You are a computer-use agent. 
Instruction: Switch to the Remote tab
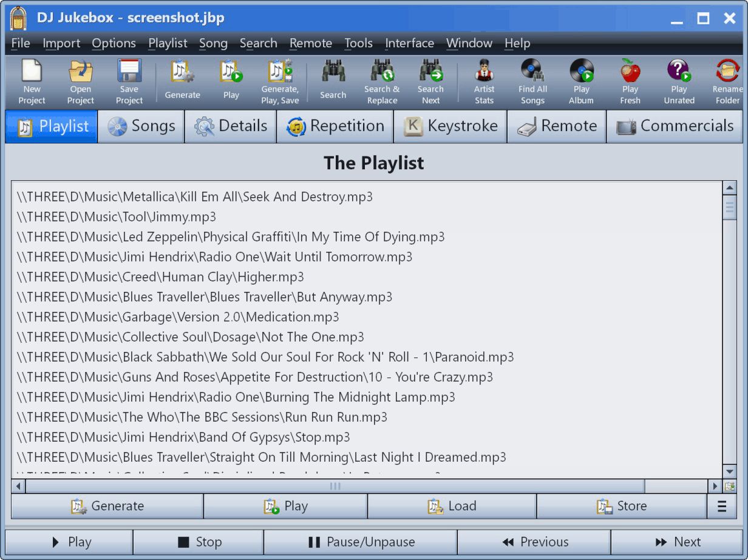(557, 126)
